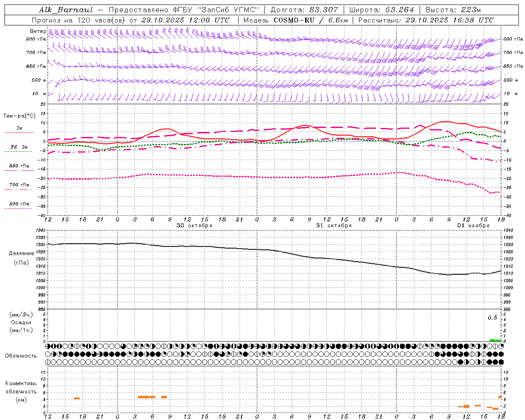Click the 500 гПа temperature legend entry
This screenshot has width=525, height=420.
pos(19,204)
